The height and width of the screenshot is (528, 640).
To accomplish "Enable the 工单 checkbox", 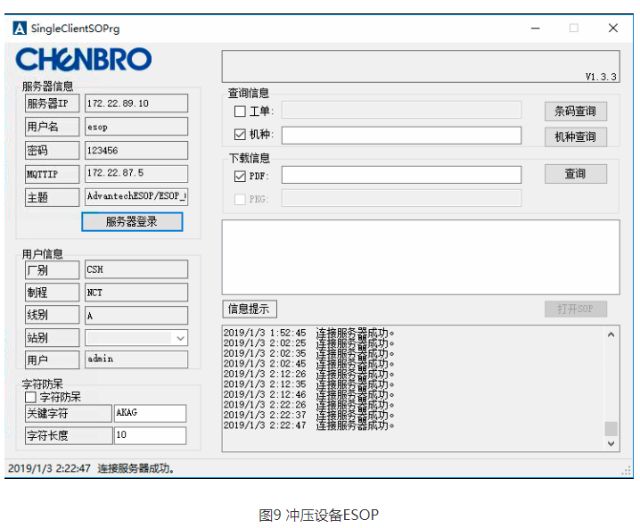I will coord(239,110).
